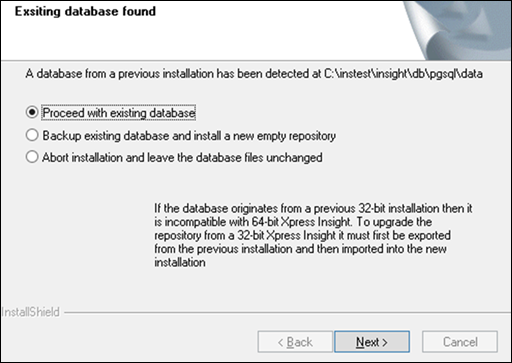The height and width of the screenshot is (363, 512).
Task: Click the InstallShield branding label
Action: 30,312
